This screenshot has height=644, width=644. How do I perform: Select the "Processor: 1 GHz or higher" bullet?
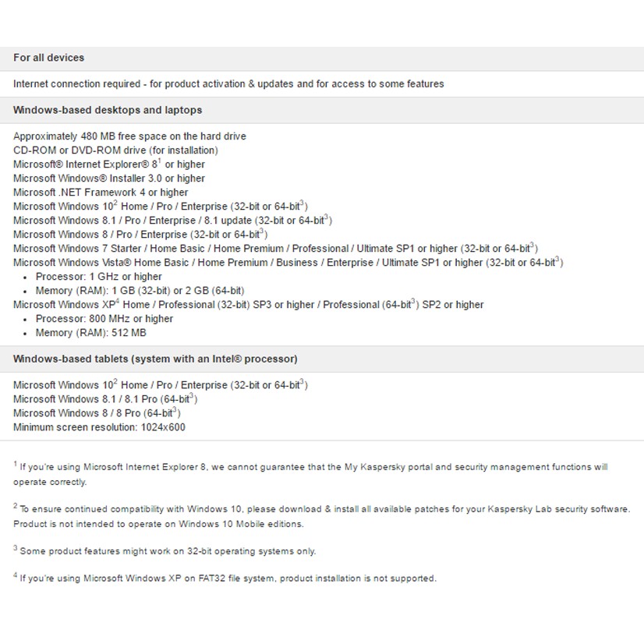pyautogui.click(x=99, y=277)
